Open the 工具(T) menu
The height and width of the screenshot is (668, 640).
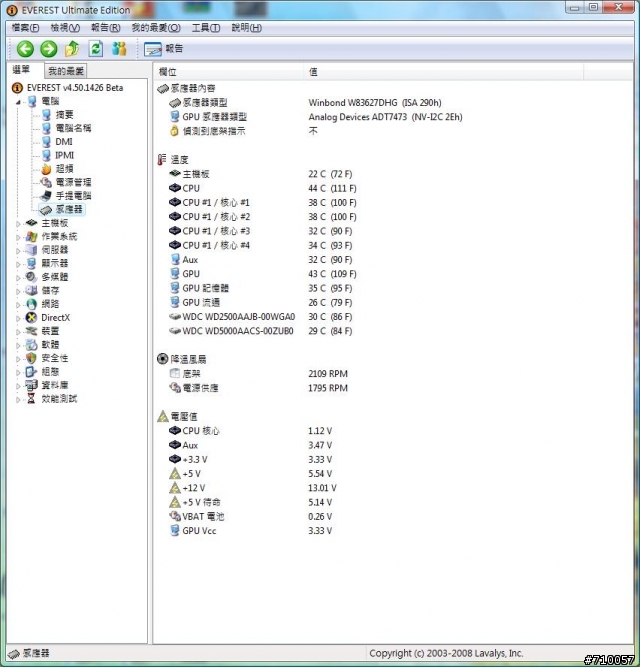click(x=206, y=28)
